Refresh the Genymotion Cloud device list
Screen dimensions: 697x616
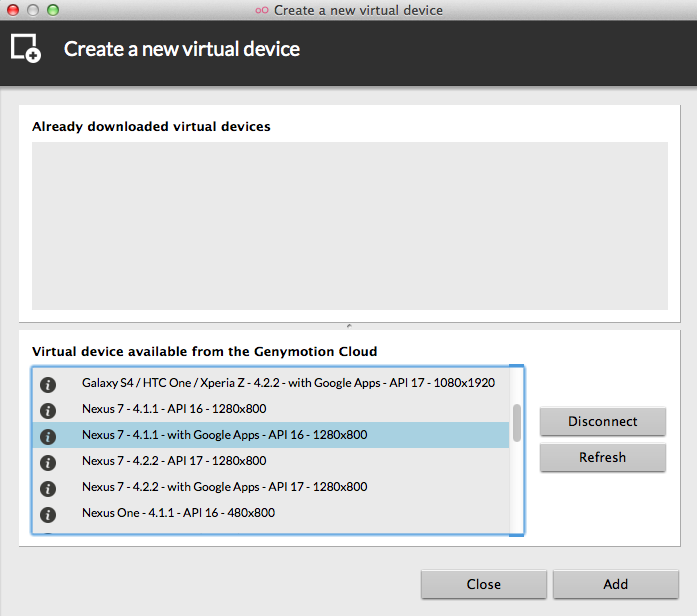(x=603, y=457)
